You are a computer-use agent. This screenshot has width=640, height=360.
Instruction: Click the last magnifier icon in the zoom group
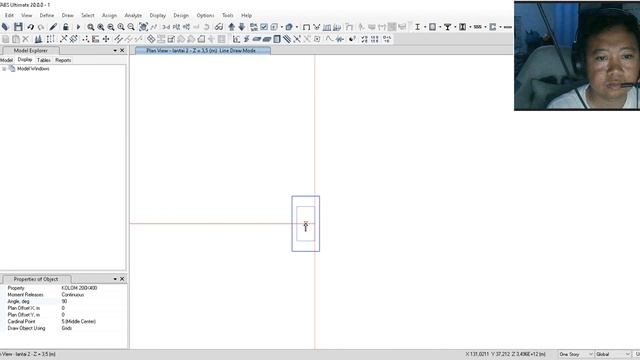131,27
